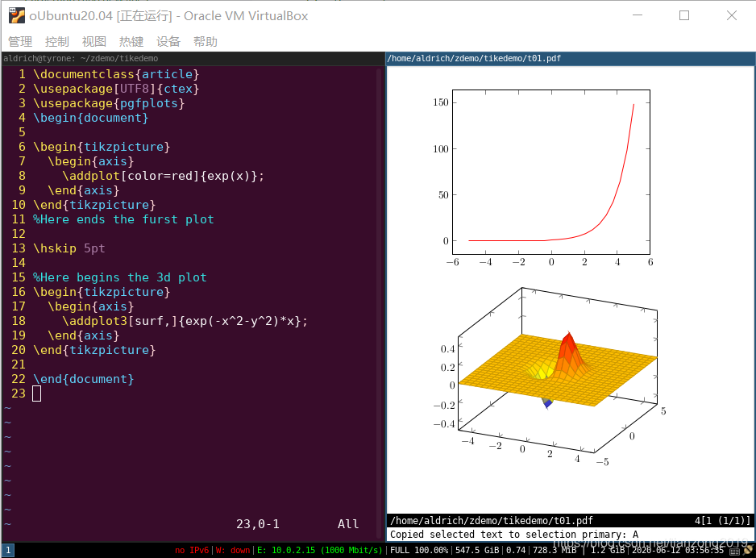Click the \begin{axis} on line 17
756x558 pixels.
click(90, 306)
